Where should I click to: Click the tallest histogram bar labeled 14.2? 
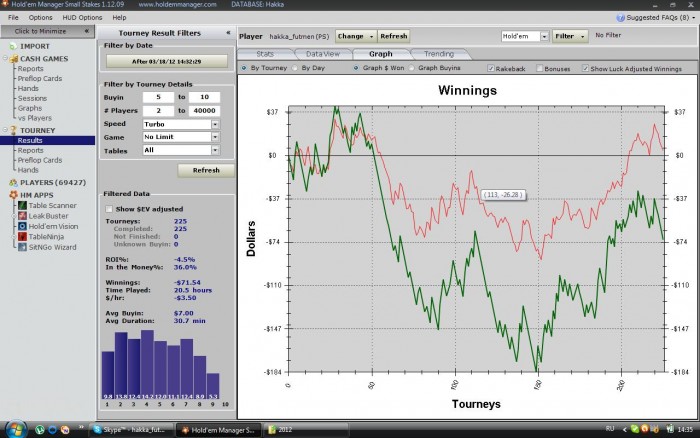pos(147,364)
